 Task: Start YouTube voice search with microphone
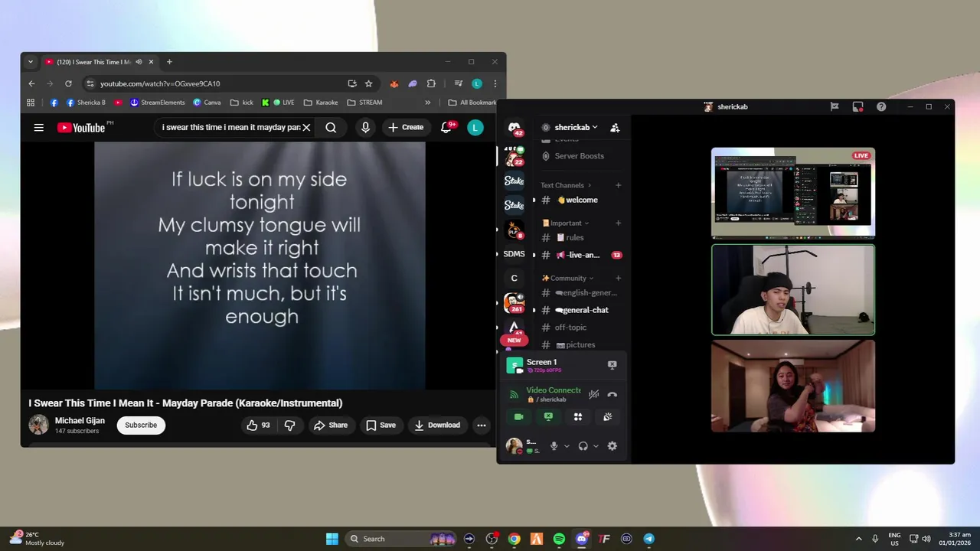[365, 128]
